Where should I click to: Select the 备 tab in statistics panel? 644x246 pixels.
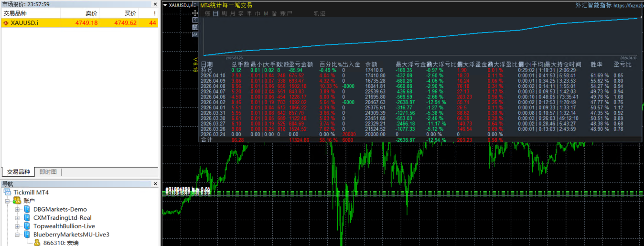tap(274, 13)
